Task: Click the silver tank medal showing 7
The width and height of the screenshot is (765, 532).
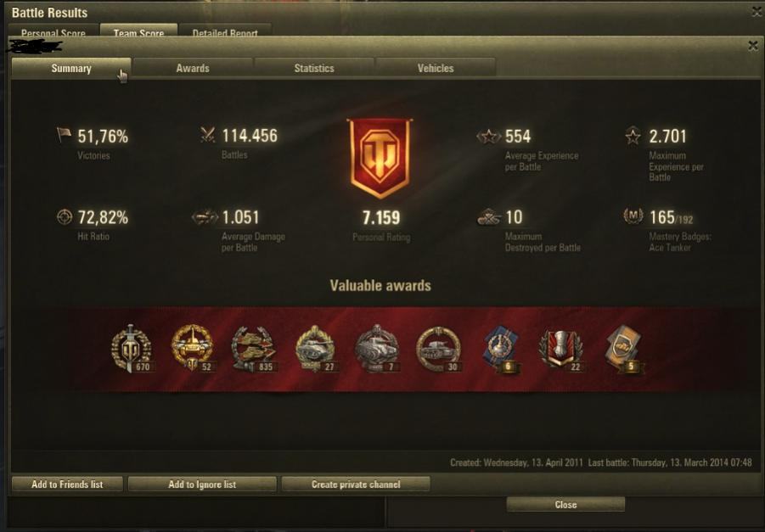Action: tap(377, 349)
